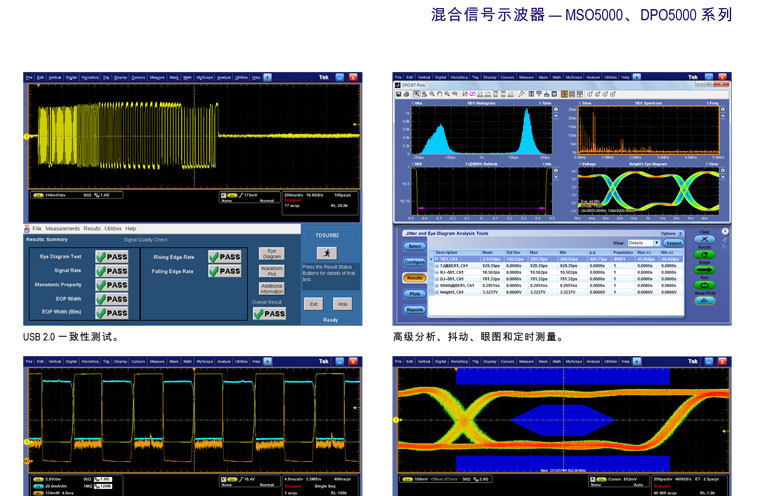Screen dimensions: 760x496
Task: Open the Options dropdown in jitter tools
Action: [671, 234]
